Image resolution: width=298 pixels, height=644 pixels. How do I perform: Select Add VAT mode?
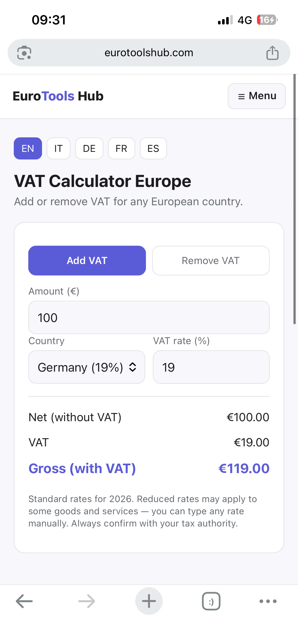[87, 260]
